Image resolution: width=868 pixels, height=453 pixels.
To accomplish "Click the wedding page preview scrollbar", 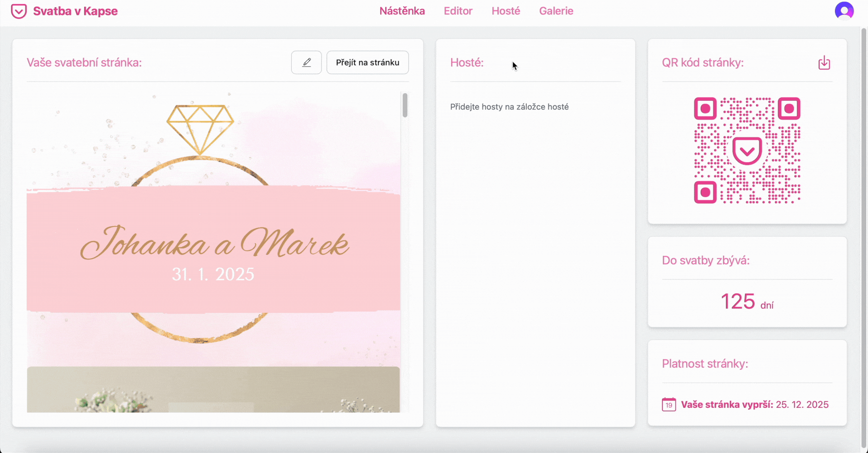I will coord(405,105).
